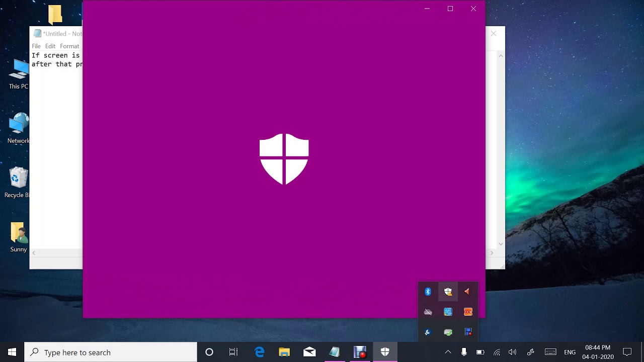The image size is (644, 362).
Task: Click the Sunny user folder icon
Action: pos(19,237)
